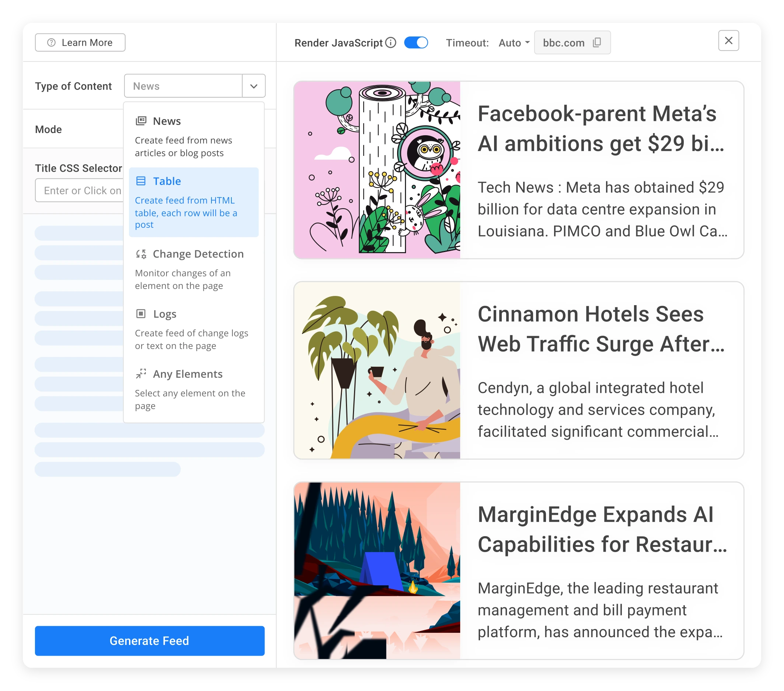Open the Learn More button

[80, 43]
